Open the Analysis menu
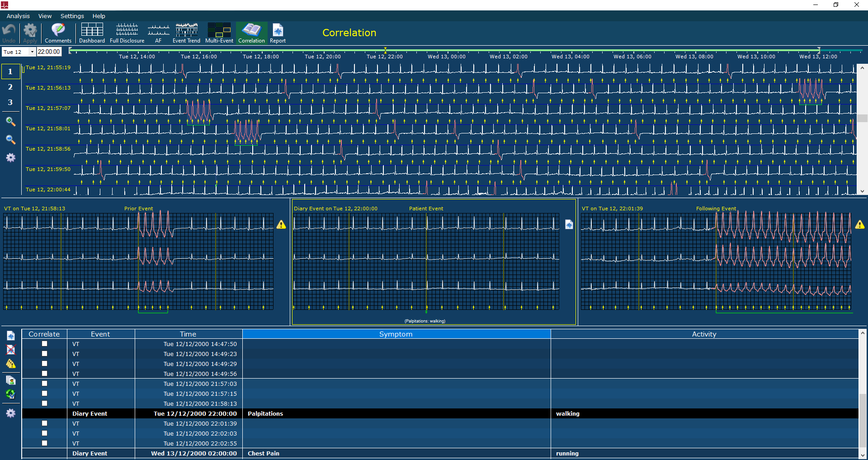This screenshot has width=868, height=460. click(18, 16)
